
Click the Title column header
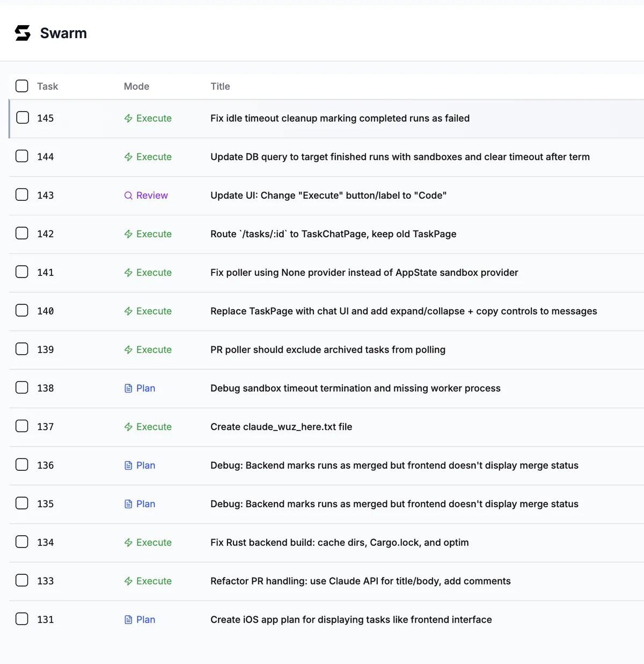click(x=220, y=86)
